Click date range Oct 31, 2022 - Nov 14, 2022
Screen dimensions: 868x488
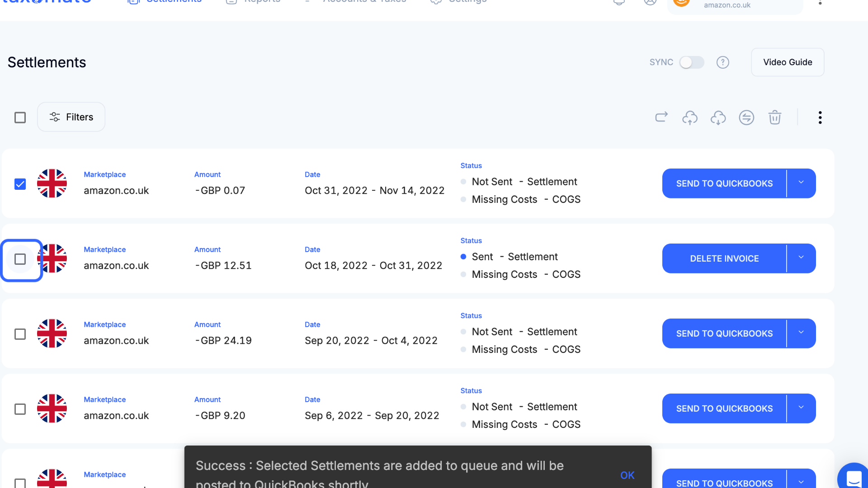tap(375, 191)
